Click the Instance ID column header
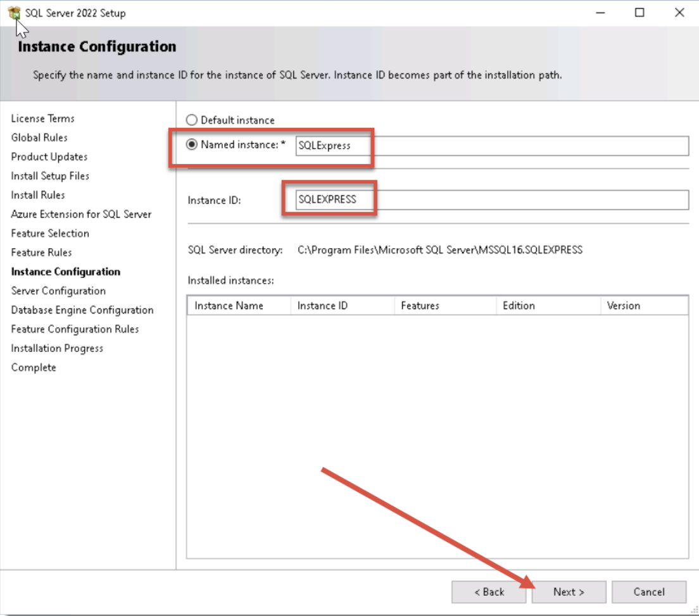This screenshot has height=616, width=699. click(x=343, y=306)
